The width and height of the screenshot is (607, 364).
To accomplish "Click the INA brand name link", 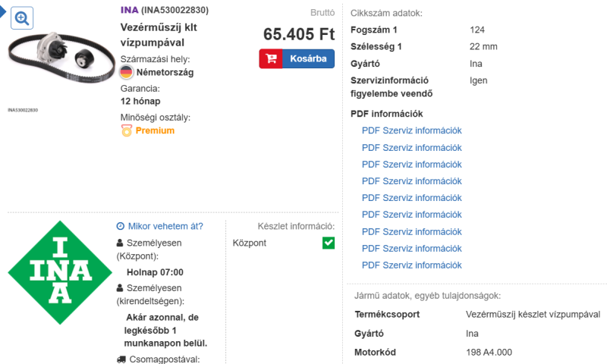I will pyautogui.click(x=130, y=10).
